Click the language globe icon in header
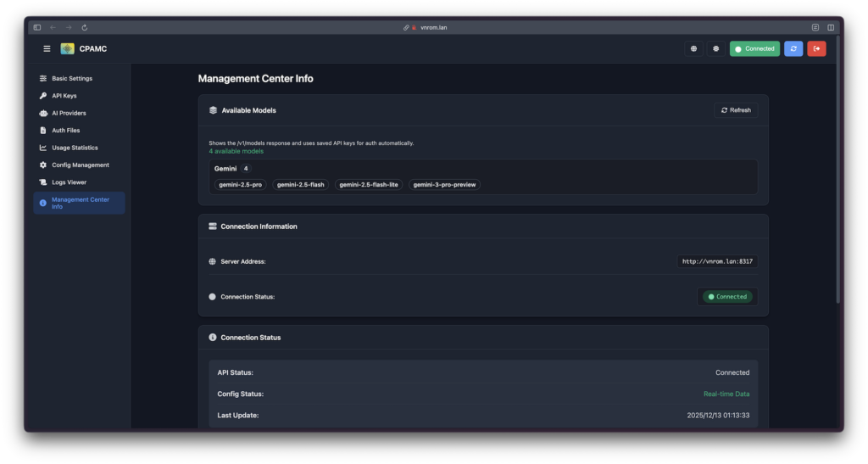The image size is (868, 464). click(694, 48)
